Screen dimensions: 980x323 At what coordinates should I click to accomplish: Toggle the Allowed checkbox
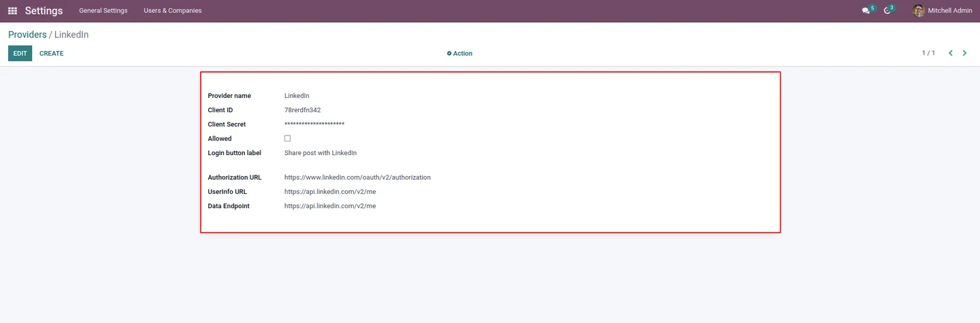tap(287, 138)
